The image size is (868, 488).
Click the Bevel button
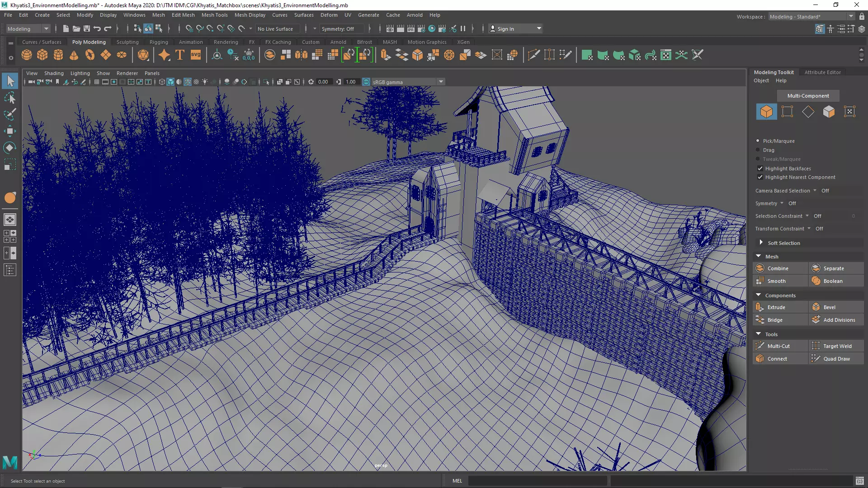(x=836, y=307)
